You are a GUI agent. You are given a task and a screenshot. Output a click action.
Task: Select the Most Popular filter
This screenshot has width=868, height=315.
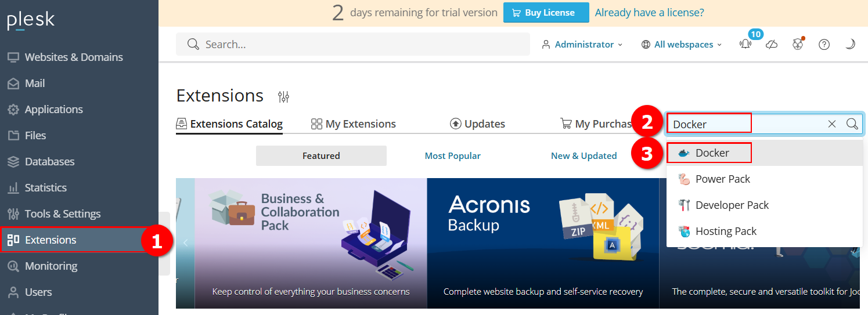coord(452,155)
